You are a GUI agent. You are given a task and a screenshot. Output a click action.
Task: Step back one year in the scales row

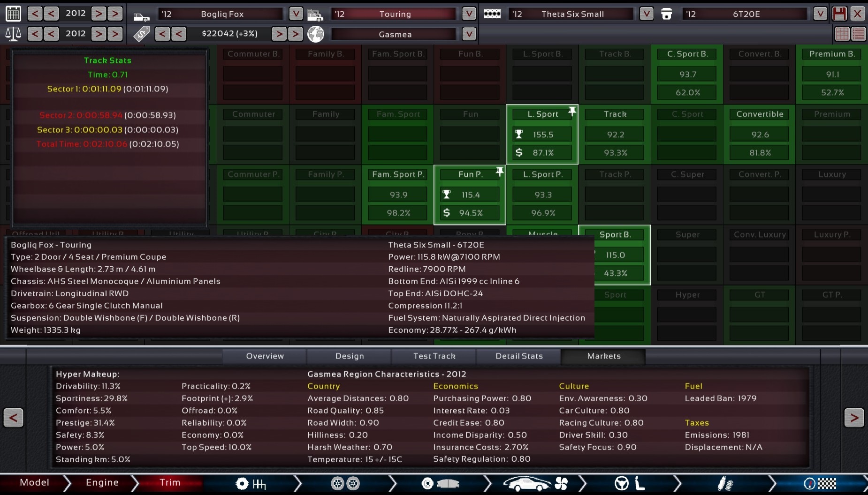tap(51, 34)
